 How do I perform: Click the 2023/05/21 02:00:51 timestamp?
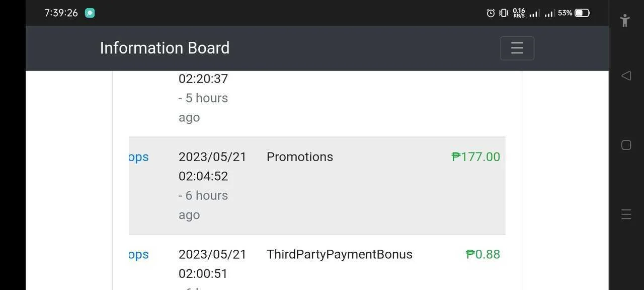click(212, 264)
